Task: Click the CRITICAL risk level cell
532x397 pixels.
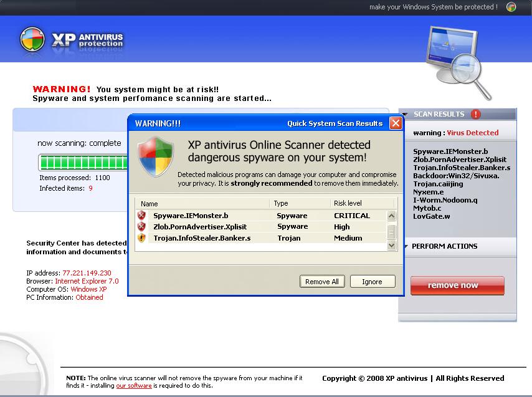Action: click(x=352, y=216)
